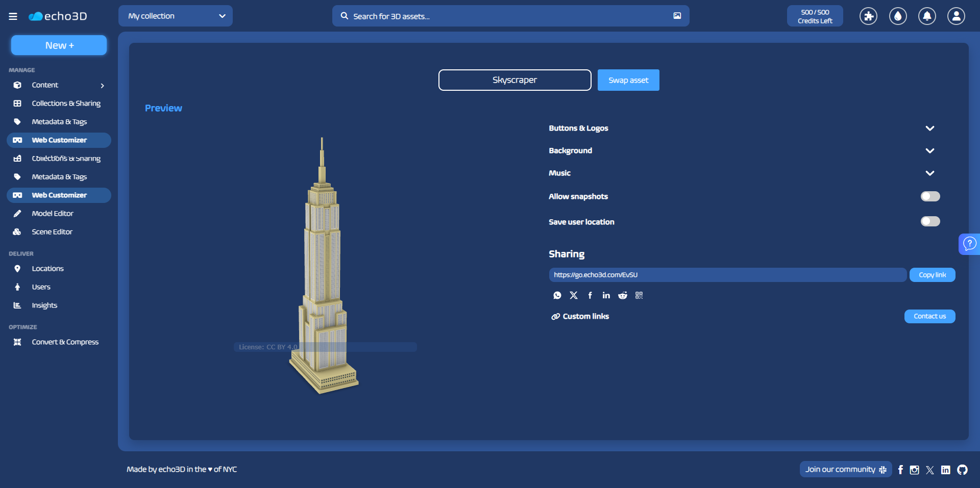This screenshot has width=980, height=488.
Task: Show the QR code icon
Action: pos(639,295)
